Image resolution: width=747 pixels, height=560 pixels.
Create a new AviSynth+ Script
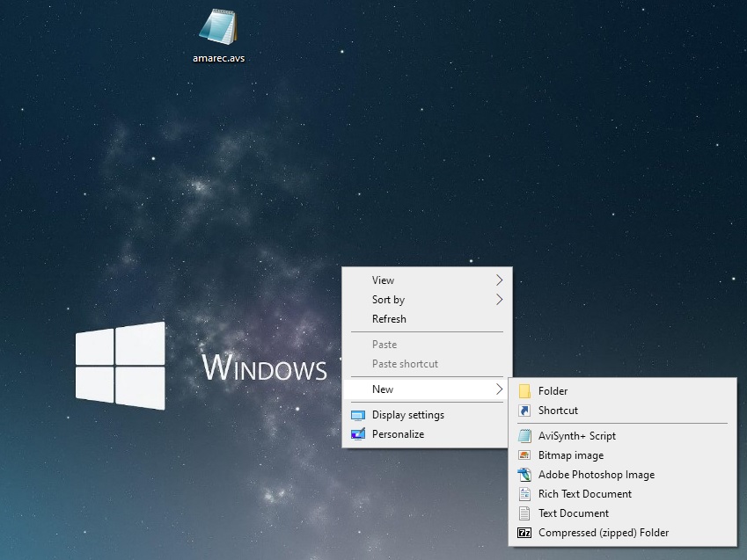622,436
